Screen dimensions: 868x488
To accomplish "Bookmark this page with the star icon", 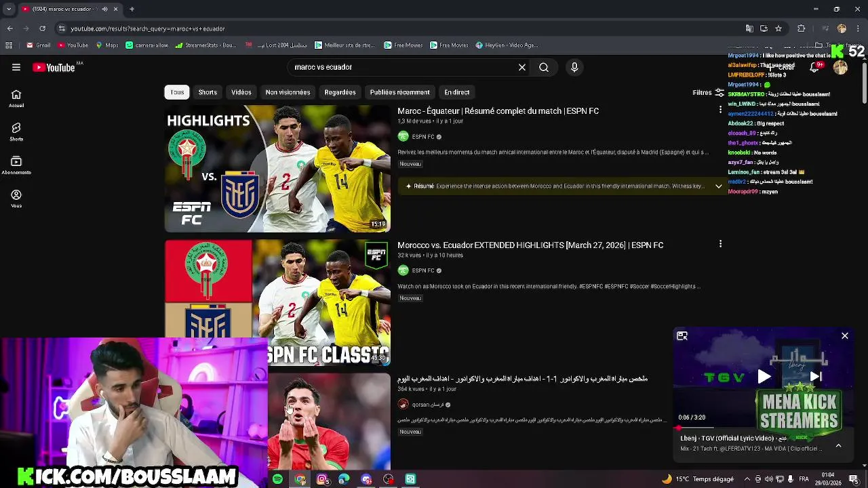I will click(x=778, y=28).
